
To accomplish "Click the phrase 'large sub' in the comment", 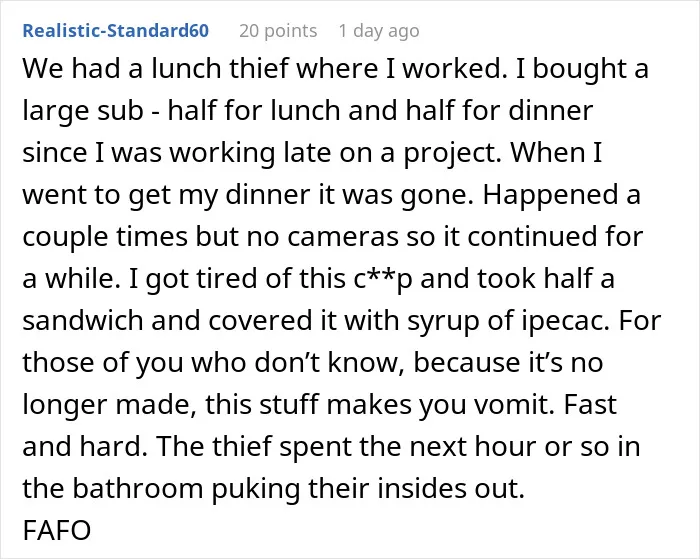I will tap(83, 111).
